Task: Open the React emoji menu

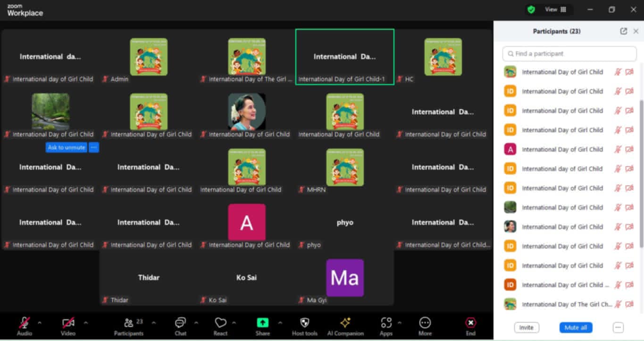Action: [x=220, y=323]
